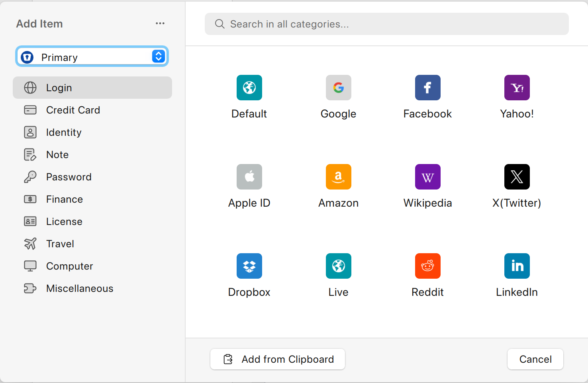Open the Finance category
The image size is (588, 383).
click(x=92, y=199)
